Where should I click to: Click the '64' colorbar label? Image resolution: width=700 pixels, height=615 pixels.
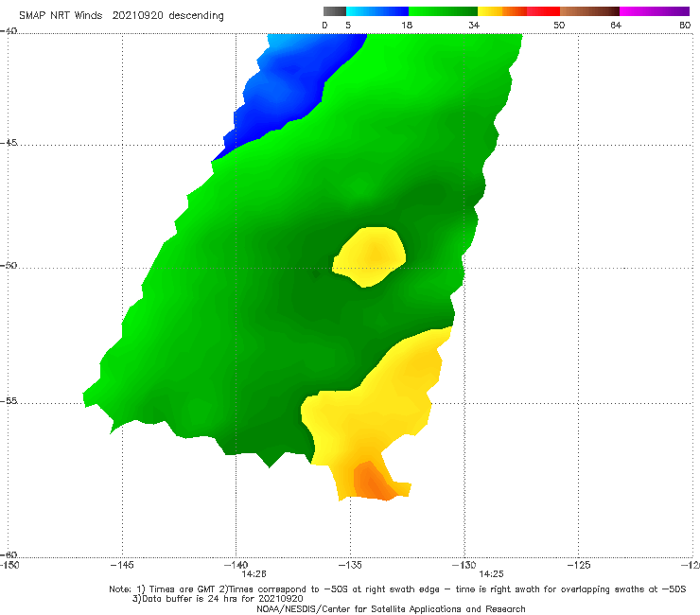pos(616,26)
